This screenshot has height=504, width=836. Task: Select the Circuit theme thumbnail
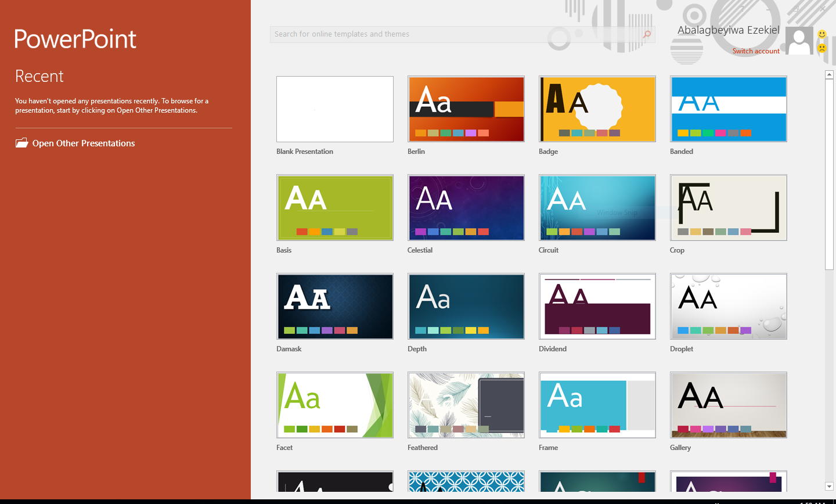[597, 208]
